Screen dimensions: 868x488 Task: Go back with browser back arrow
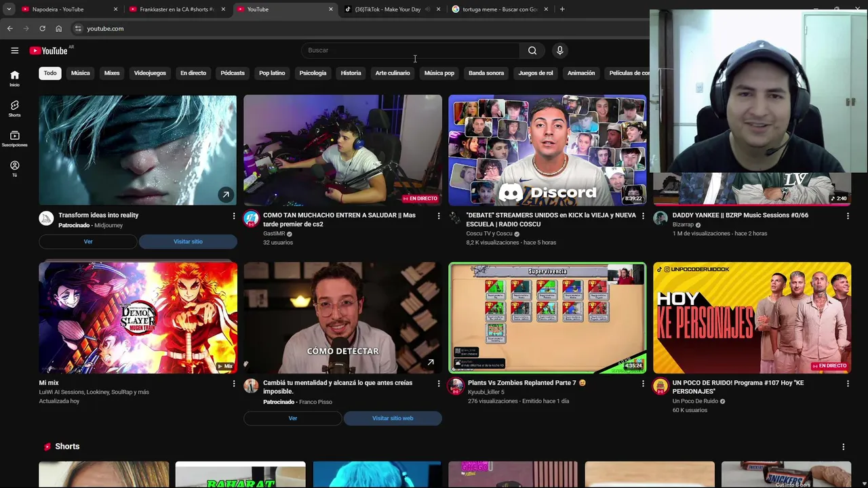(x=9, y=28)
